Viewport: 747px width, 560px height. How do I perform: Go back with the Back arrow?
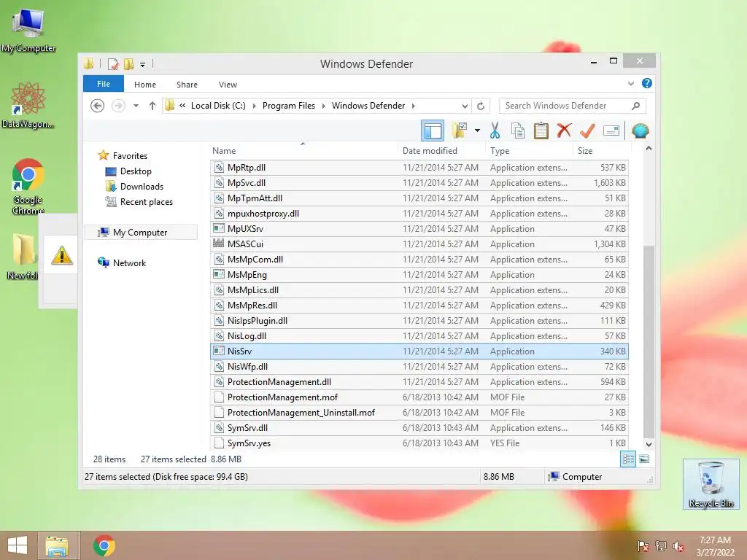pos(97,106)
